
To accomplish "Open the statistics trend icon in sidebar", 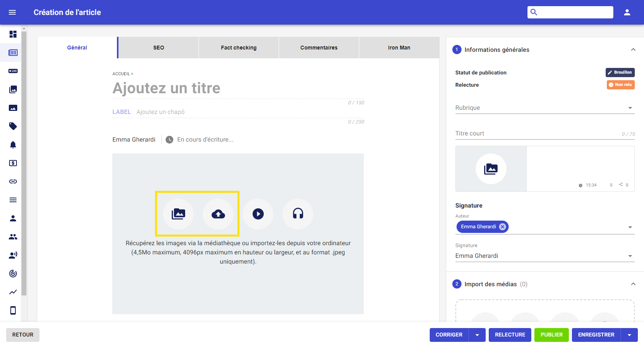I will [13, 292].
